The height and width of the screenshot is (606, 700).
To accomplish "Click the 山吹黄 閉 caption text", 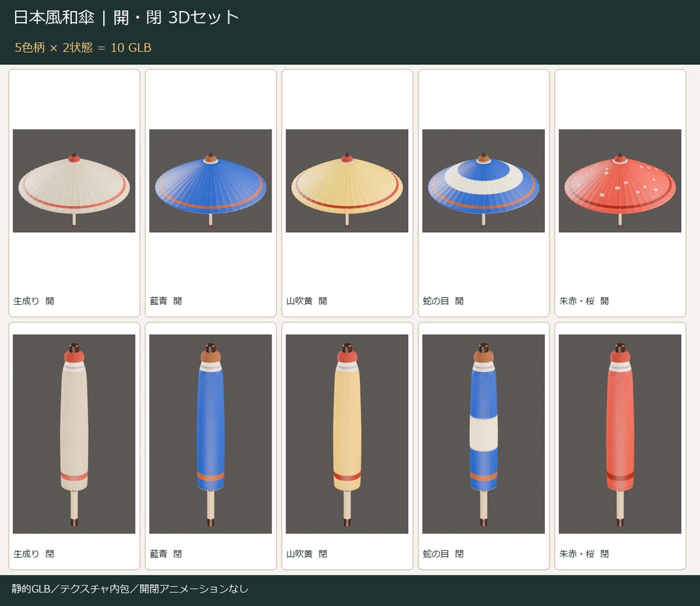I will click(307, 554).
